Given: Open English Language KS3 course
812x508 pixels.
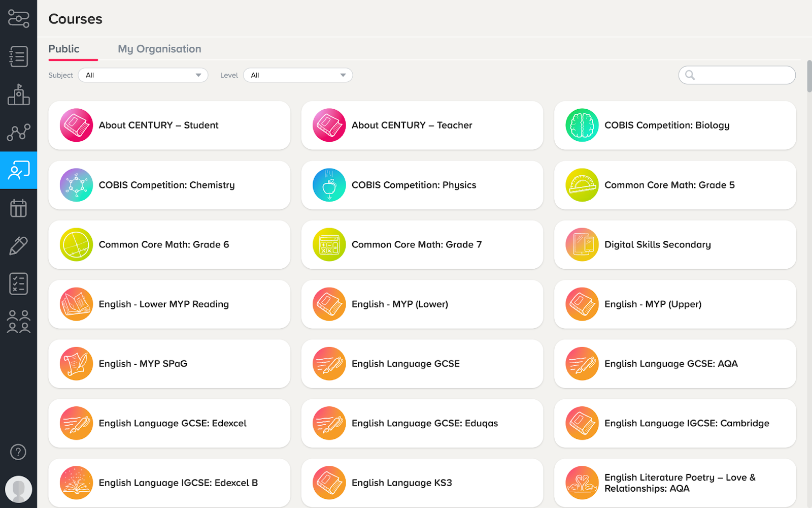Looking at the screenshot, I should pyautogui.click(x=422, y=483).
